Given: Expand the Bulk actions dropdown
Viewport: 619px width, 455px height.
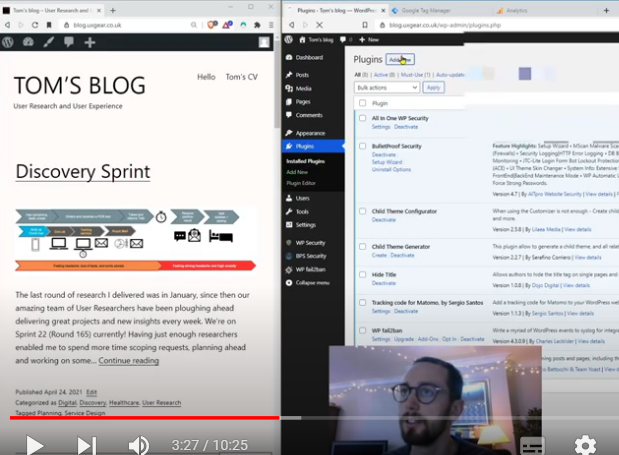Looking at the screenshot, I should click(x=387, y=87).
